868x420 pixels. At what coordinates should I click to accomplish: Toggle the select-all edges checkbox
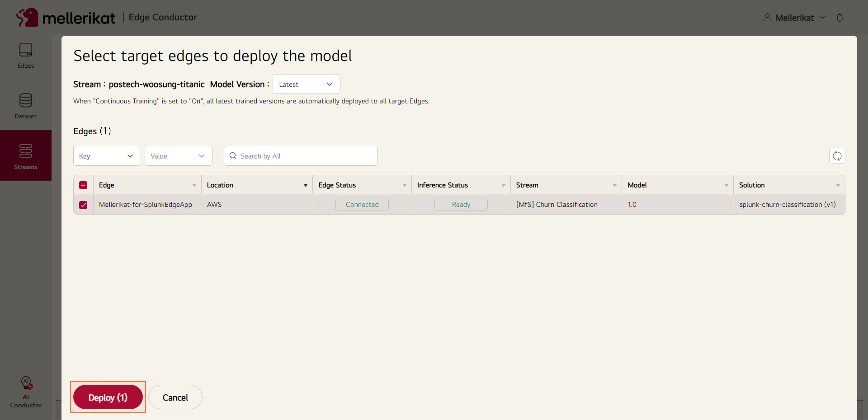tap(83, 185)
